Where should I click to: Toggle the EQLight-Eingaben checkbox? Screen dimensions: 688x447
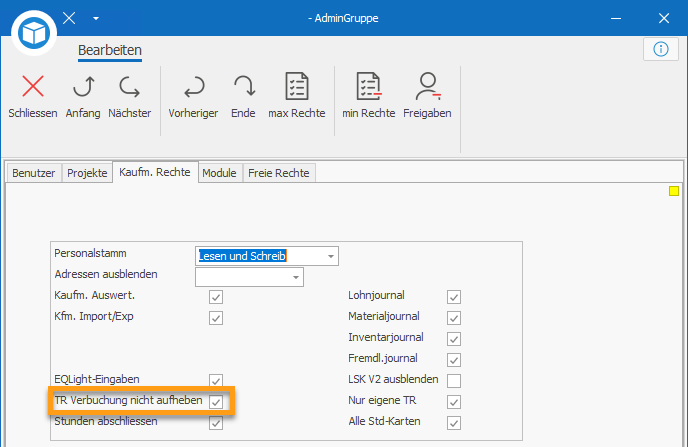tap(216, 380)
